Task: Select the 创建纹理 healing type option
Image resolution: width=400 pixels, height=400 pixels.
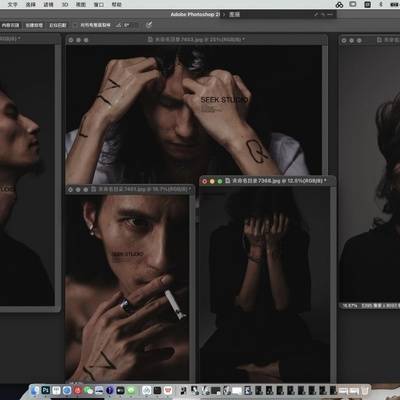Action: tap(34, 25)
